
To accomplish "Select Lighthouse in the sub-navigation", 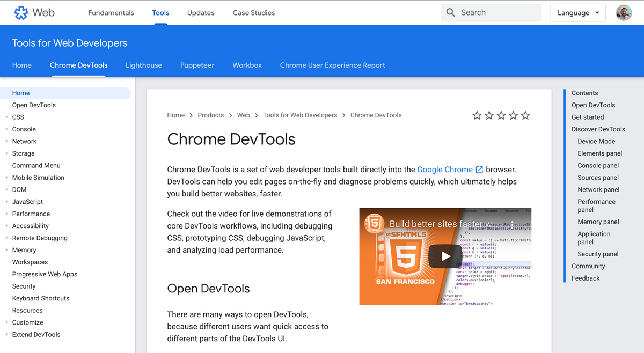I will pyautogui.click(x=143, y=65).
